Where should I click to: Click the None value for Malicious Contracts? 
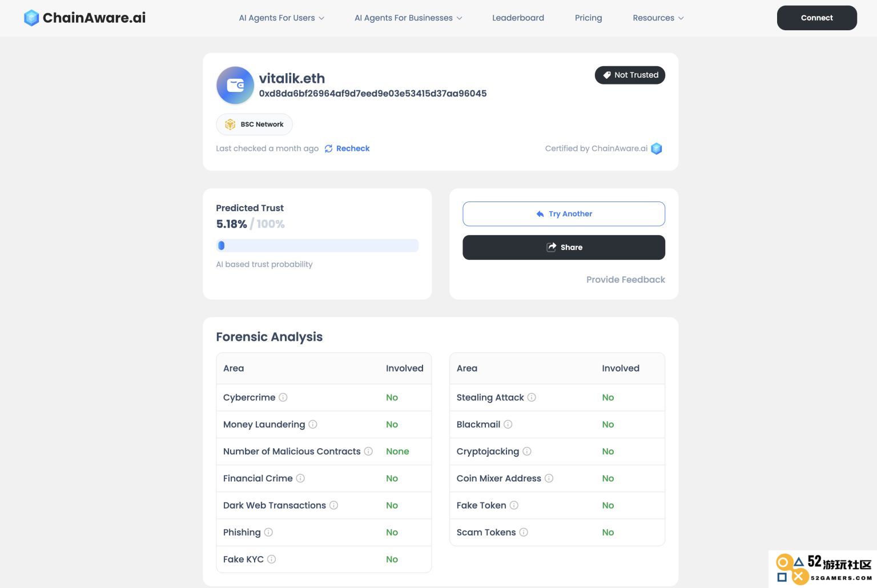point(397,452)
